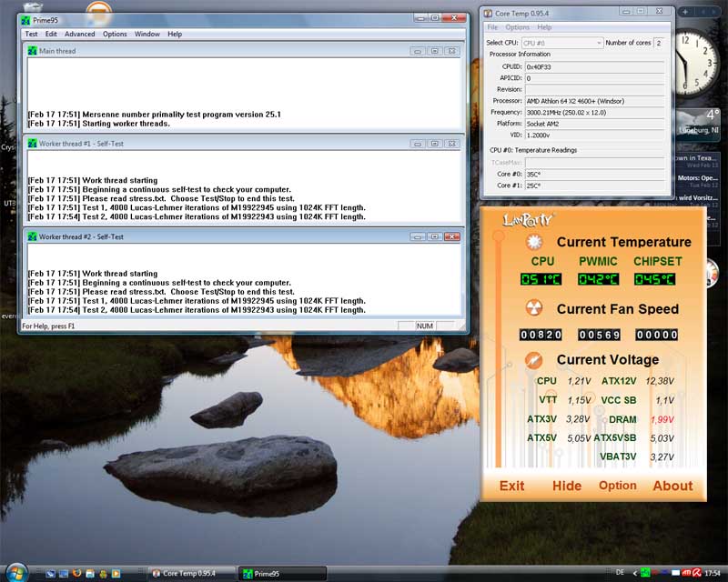Click the media player quick launch icon
This screenshot has height=582, width=728.
116,574
